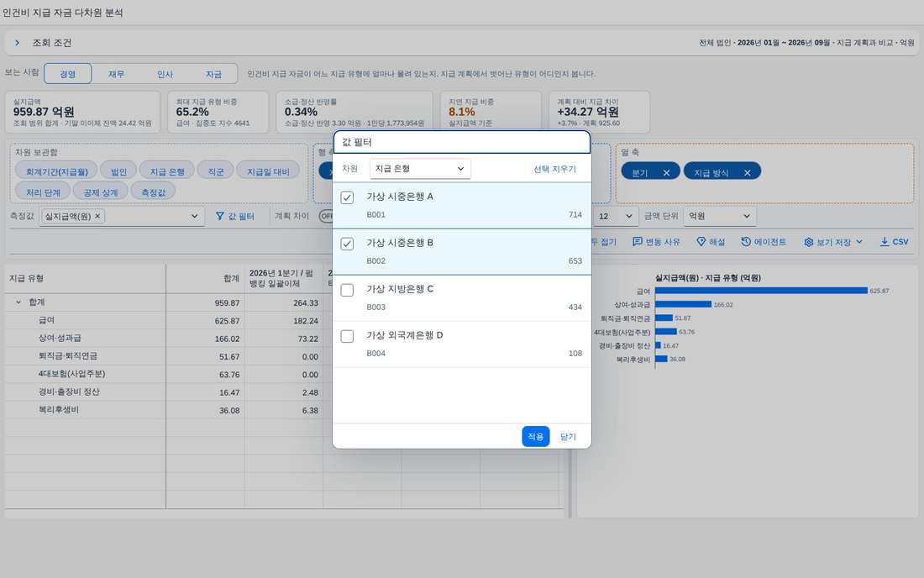Toggle the 계획 차이 OFF switch
924x578 pixels.
pos(326,216)
